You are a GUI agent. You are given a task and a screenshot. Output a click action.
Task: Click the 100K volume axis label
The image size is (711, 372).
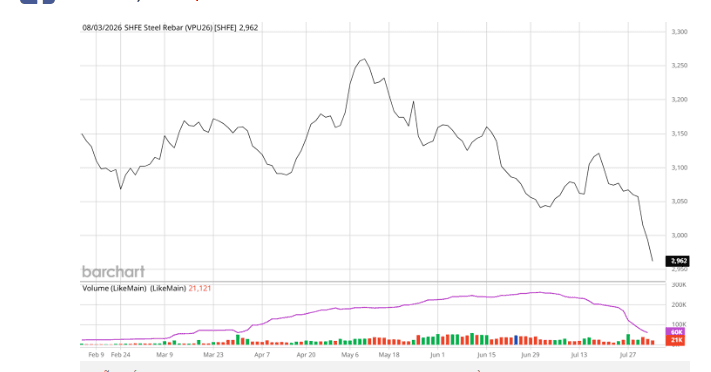[x=679, y=324]
